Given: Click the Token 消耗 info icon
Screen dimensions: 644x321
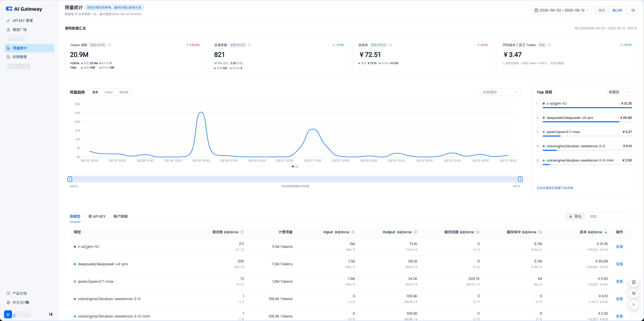Looking at the screenshot, I should 109,45.
